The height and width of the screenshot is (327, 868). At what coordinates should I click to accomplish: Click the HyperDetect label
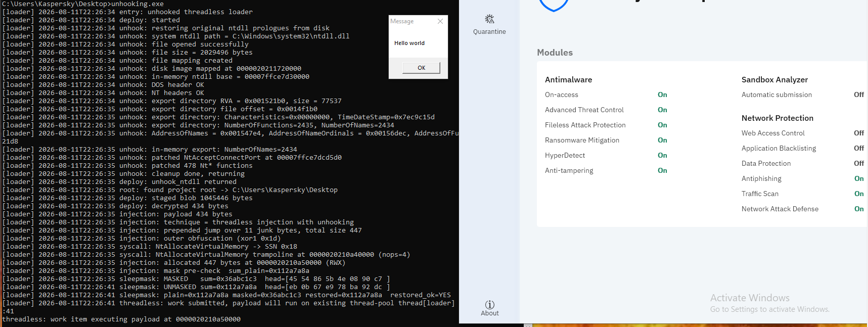[565, 155]
